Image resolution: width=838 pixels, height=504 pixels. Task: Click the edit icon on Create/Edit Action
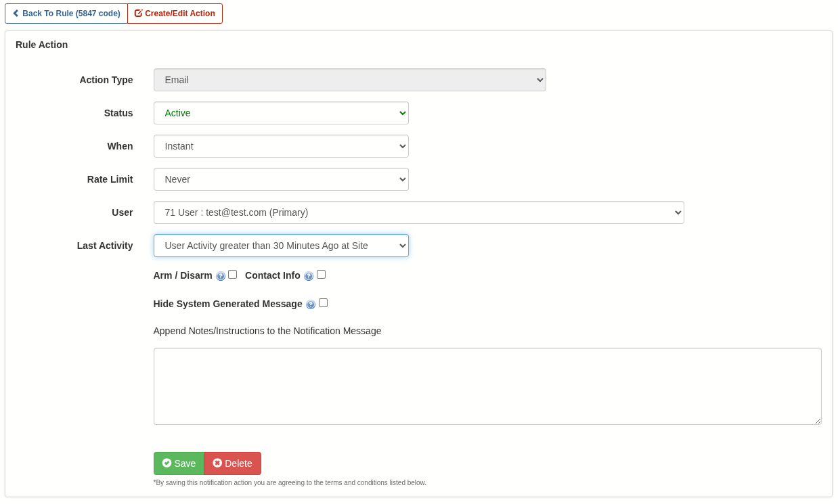point(137,13)
